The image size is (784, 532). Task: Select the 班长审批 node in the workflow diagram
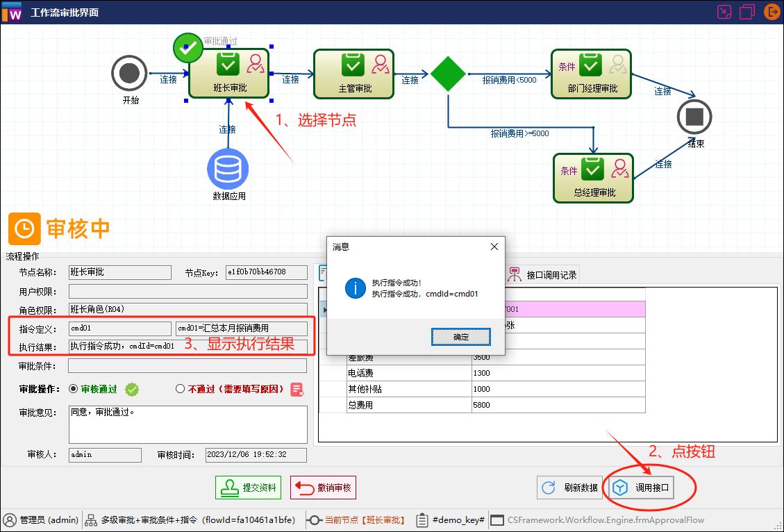[x=229, y=74]
